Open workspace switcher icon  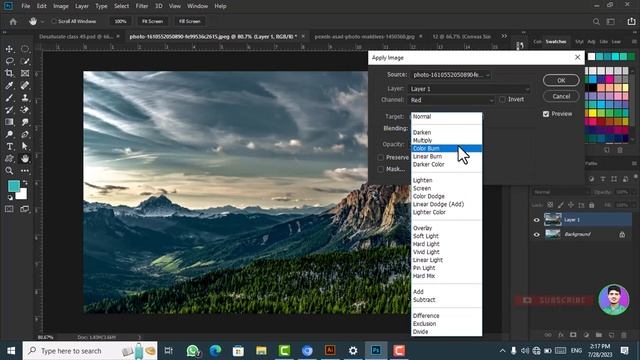tap(611, 22)
